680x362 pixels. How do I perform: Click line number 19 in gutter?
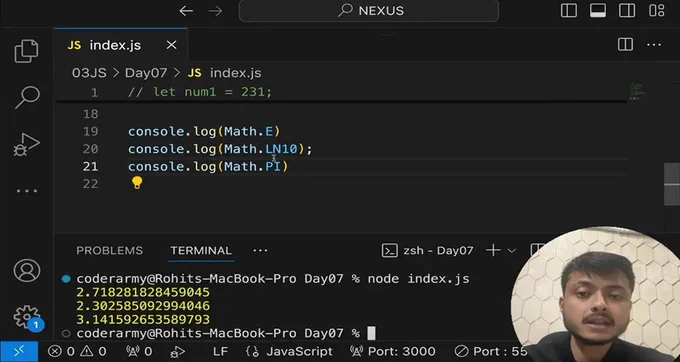coord(90,131)
